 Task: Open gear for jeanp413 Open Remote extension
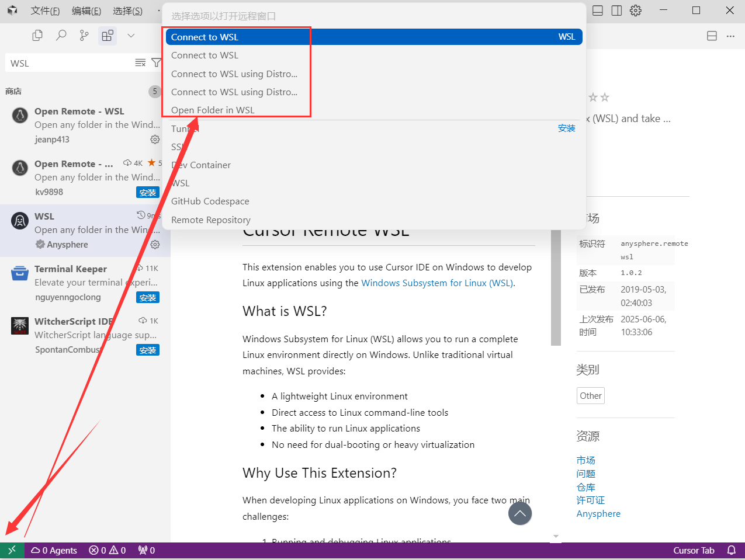click(x=155, y=140)
